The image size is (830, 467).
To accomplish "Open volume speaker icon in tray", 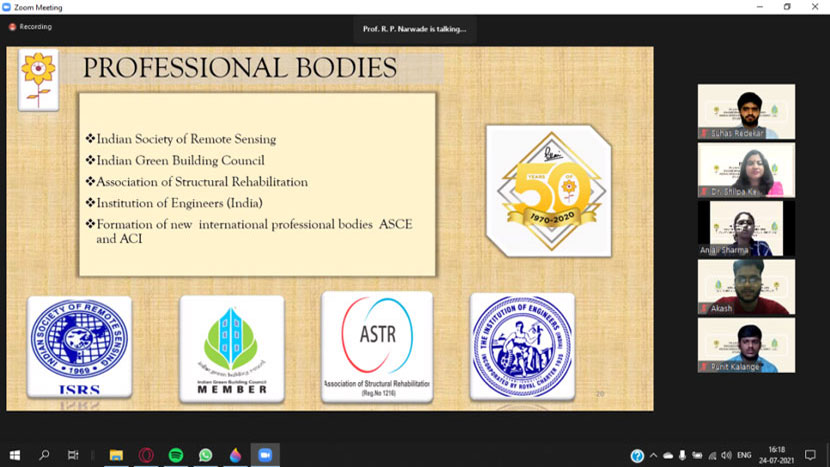I will tap(726, 455).
